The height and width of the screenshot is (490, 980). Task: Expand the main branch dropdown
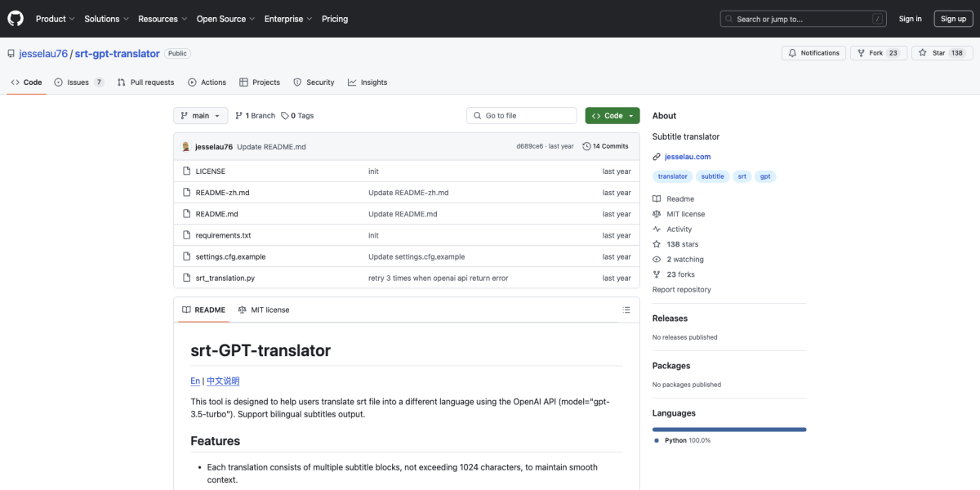point(200,116)
